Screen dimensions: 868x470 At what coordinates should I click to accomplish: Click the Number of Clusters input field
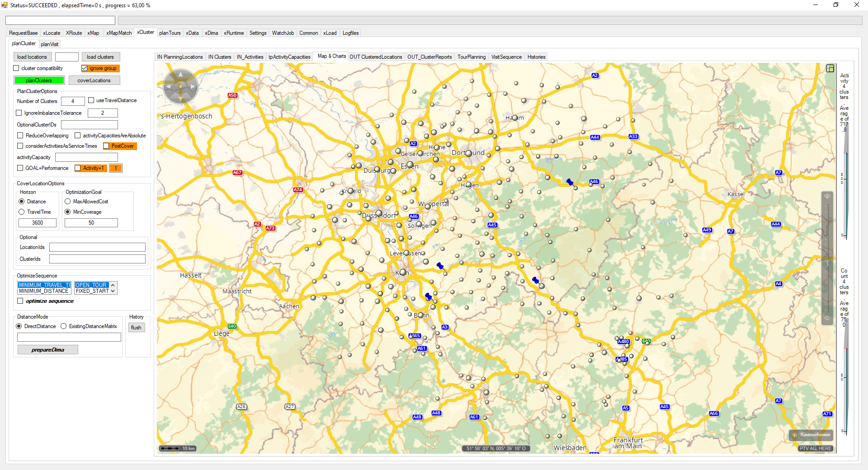pyautogui.click(x=73, y=101)
